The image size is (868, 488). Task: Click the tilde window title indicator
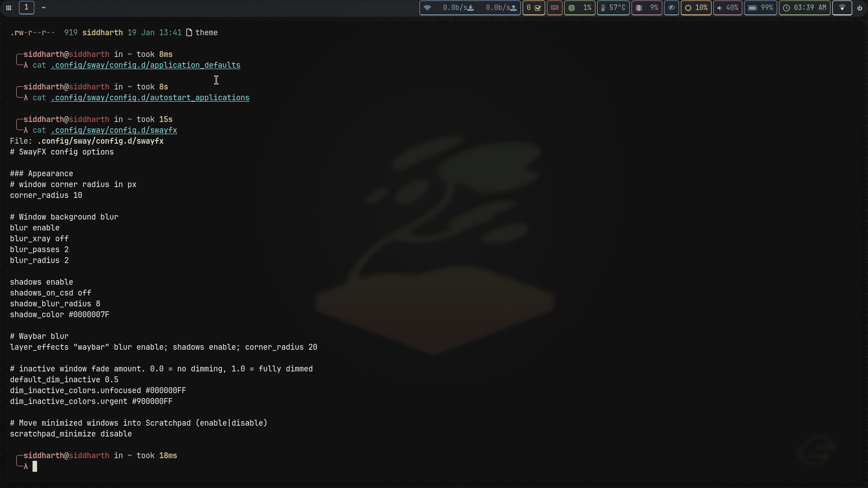tap(44, 8)
